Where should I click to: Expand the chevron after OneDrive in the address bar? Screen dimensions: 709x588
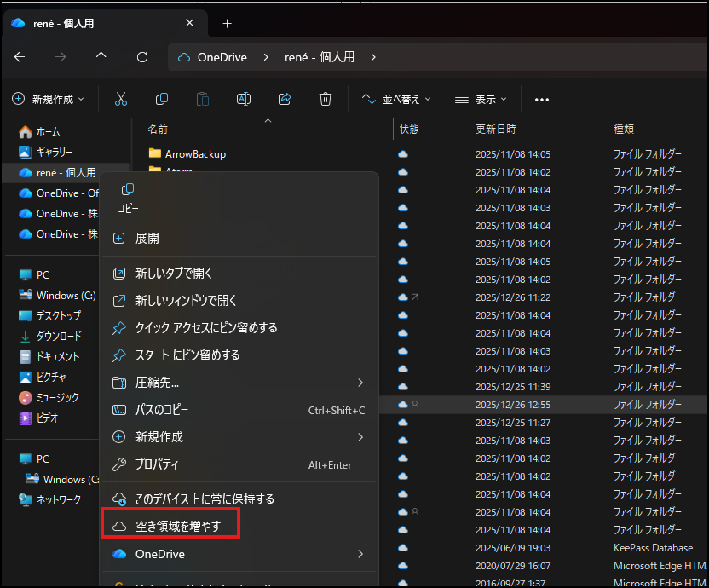coord(266,57)
